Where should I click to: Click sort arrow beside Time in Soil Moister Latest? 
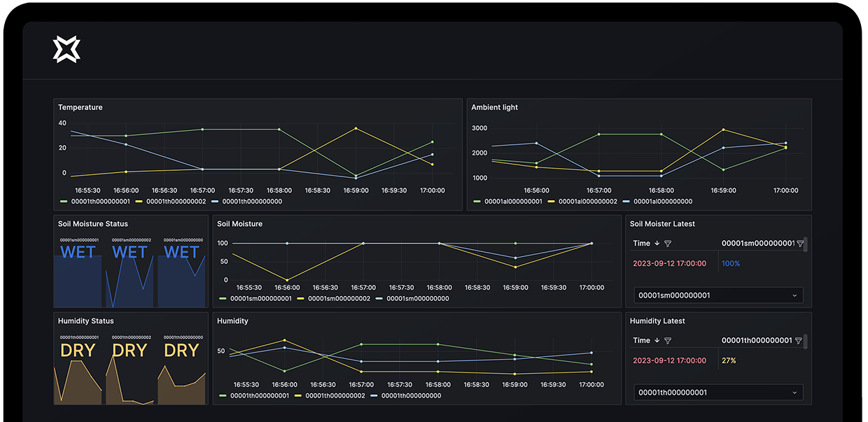point(657,244)
